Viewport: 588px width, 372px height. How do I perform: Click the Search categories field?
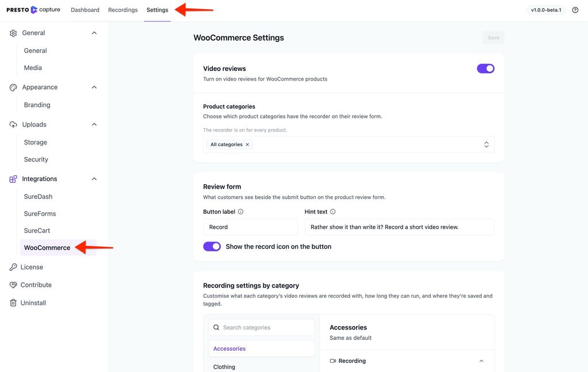(x=261, y=327)
